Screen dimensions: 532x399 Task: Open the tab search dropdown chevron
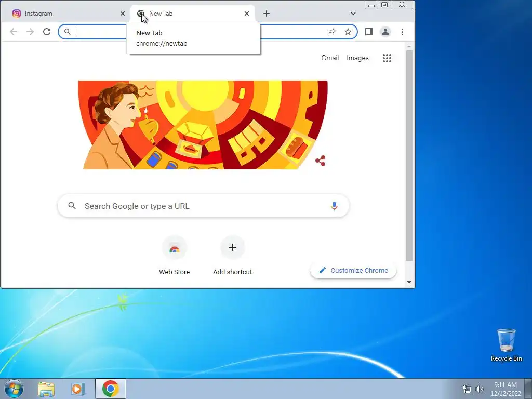[x=353, y=14]
